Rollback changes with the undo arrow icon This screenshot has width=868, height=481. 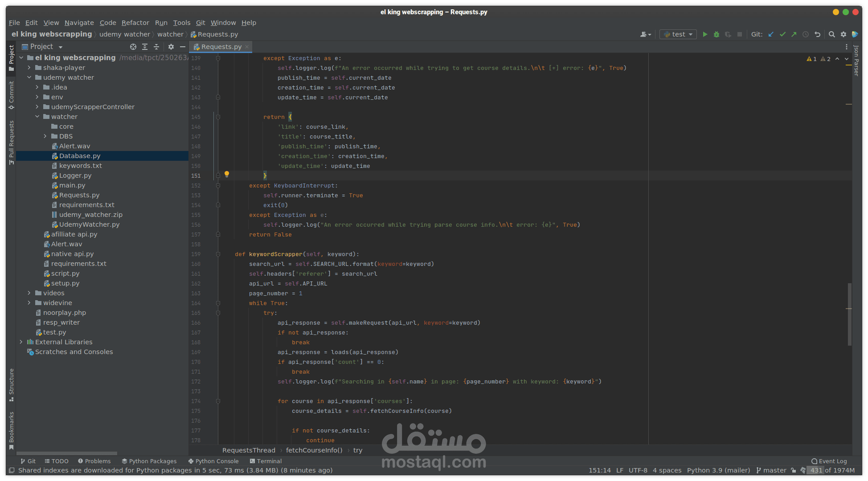pos(817,34)
